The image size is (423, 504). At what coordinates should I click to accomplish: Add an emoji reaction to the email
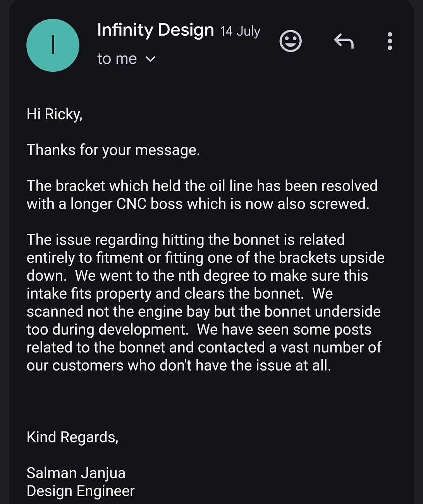(291, 41)
